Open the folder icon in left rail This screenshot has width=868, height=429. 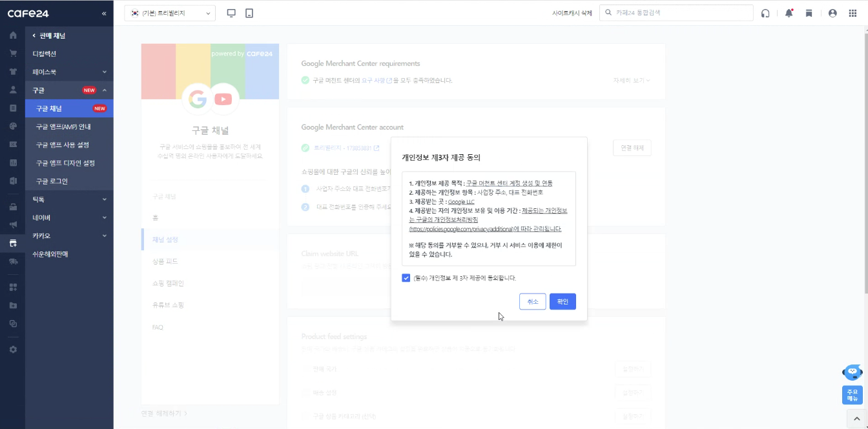pos(13,305)
